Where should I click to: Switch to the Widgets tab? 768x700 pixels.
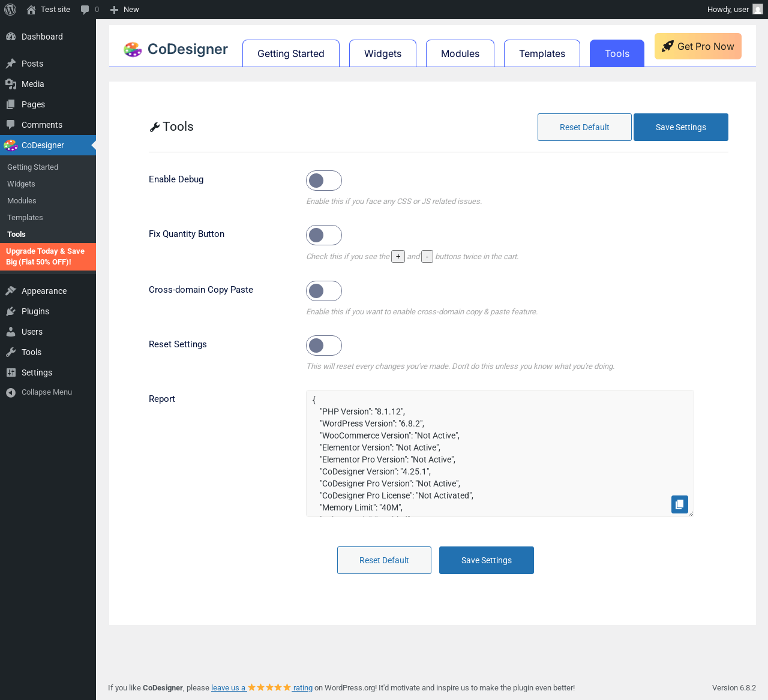point(383,53)
